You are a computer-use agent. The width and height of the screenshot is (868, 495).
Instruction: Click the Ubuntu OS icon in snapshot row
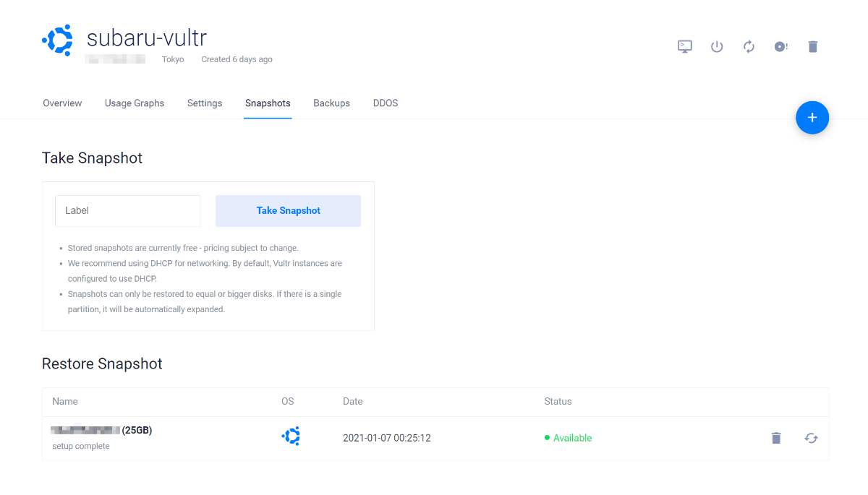291,436
